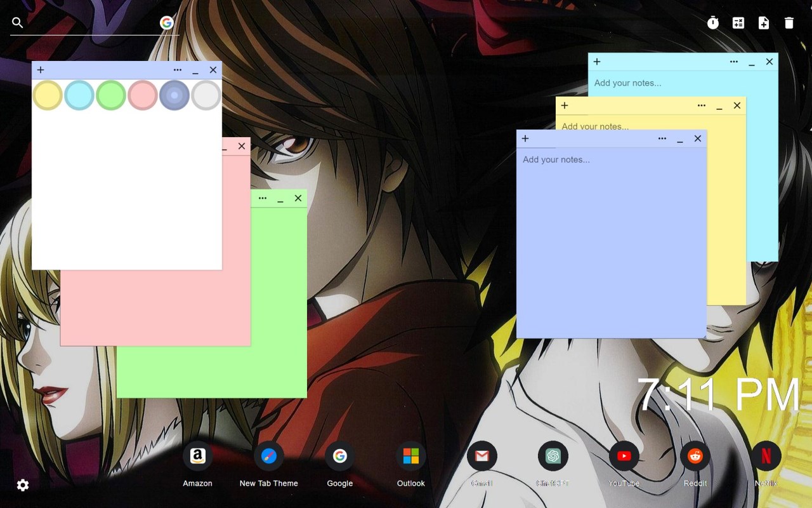Click the Google logo beside the search bar
The width and height of the screenshot is (812, 508).
(x=167, y=23)
